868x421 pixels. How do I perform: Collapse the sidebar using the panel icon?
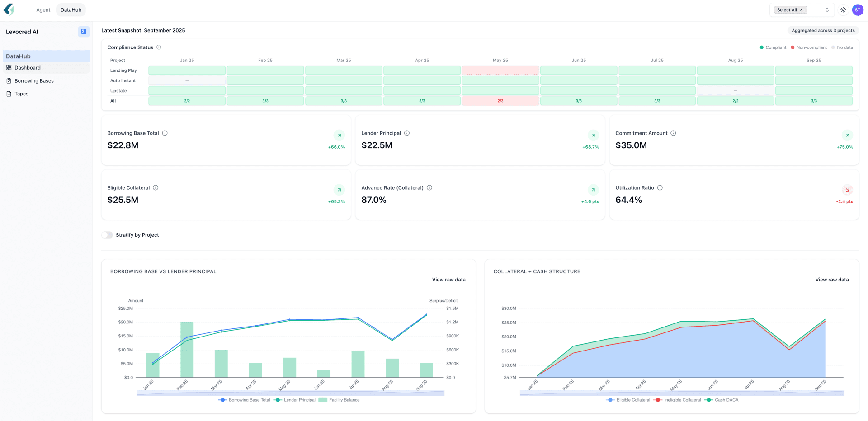[84, 32]
